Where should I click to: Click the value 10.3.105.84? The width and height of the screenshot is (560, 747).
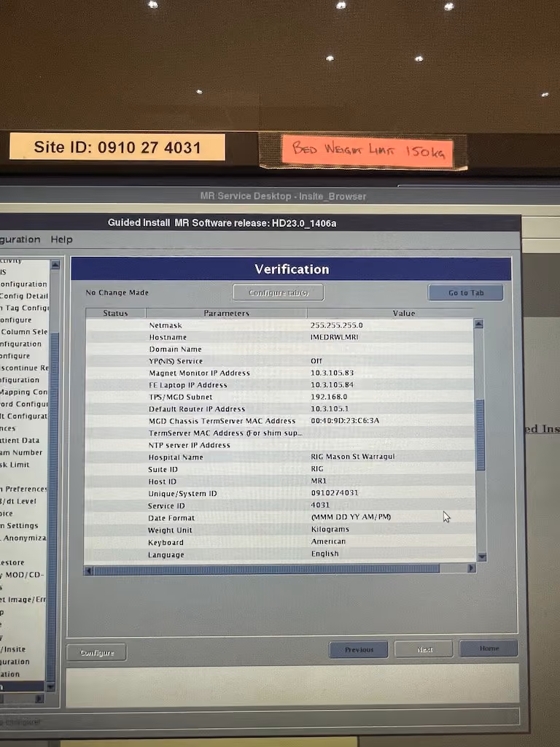pyautogui.click(x=332, y=384)
